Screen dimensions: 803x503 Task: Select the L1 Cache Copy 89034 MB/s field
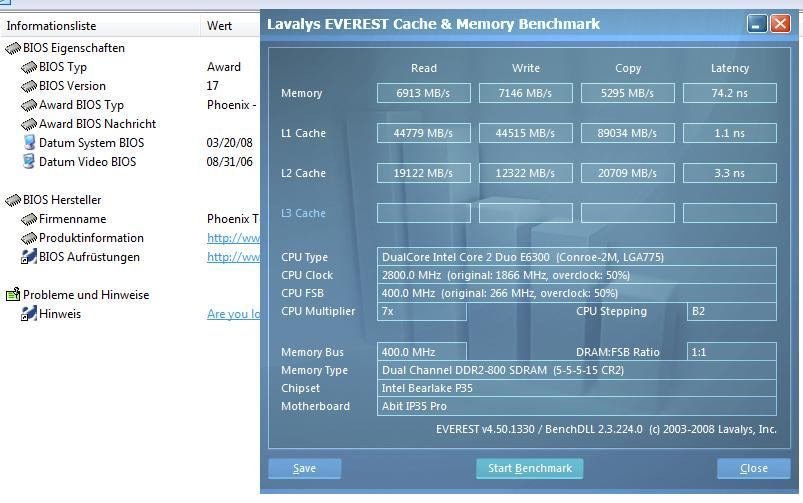(x=627, y=133)
